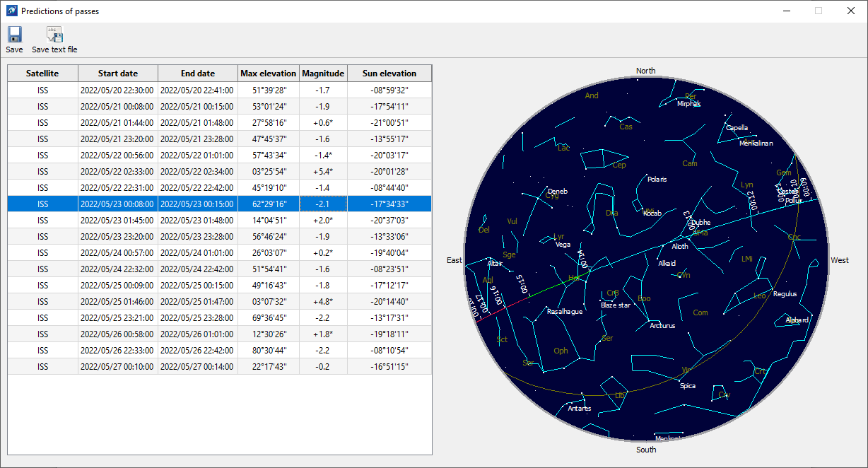The height and width of the screenshot is (468, 868).
Task: Click the Spica label on the sky map
Action: click(x=688, y=386)
